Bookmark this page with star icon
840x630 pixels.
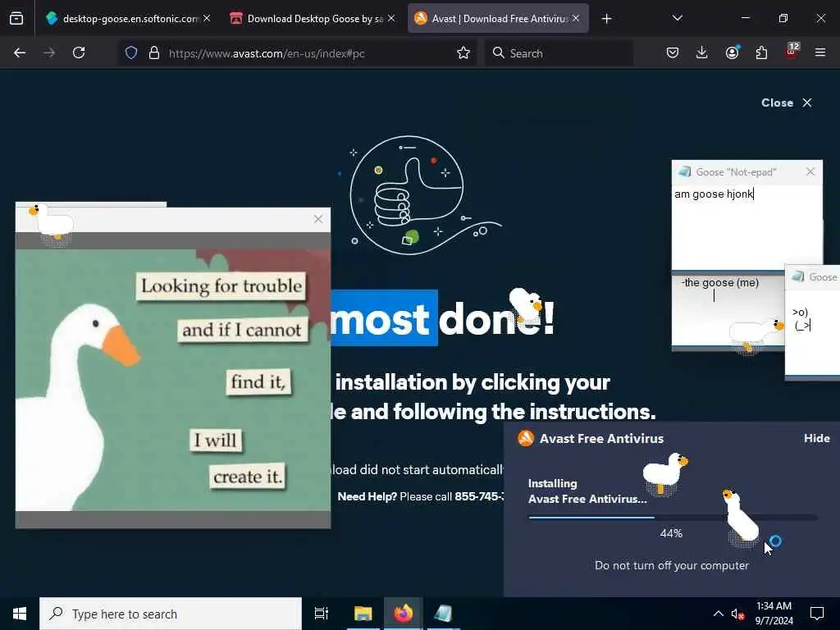[463, 53]
